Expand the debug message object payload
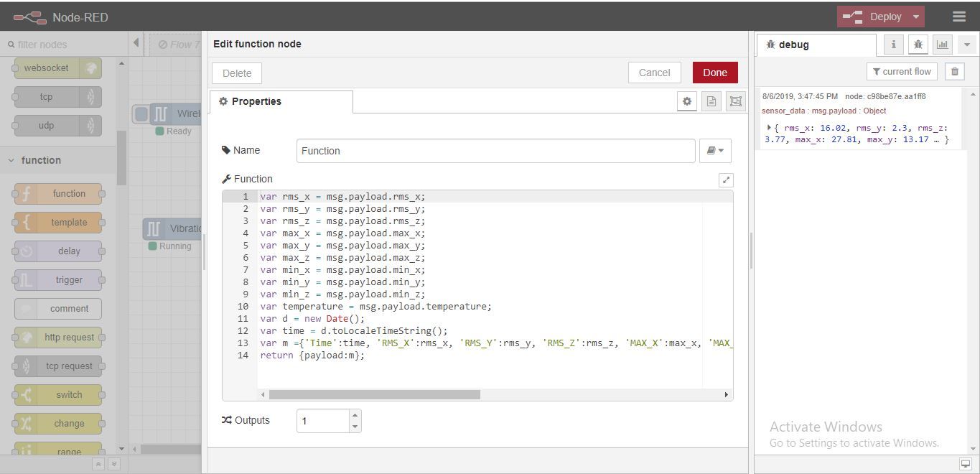 pyautogui.click(x=770, y=128)
